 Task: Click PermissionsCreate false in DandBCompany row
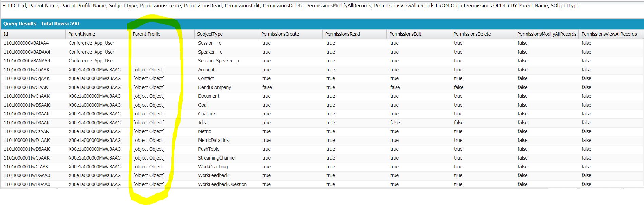tap(267, 87)
